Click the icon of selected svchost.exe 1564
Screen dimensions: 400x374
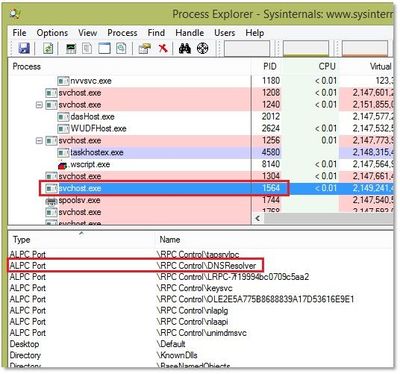(51, 189)
